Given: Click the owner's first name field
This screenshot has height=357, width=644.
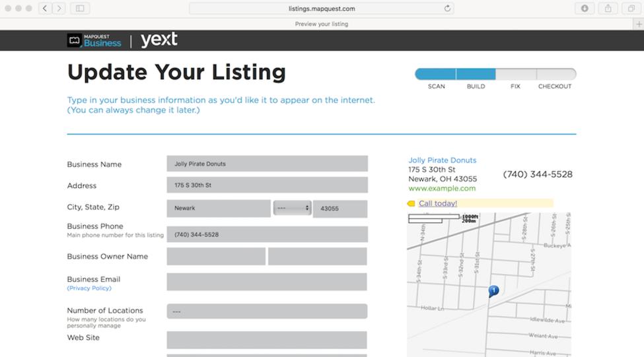Looking at the screenshot, I should click(x=216, y=257).
